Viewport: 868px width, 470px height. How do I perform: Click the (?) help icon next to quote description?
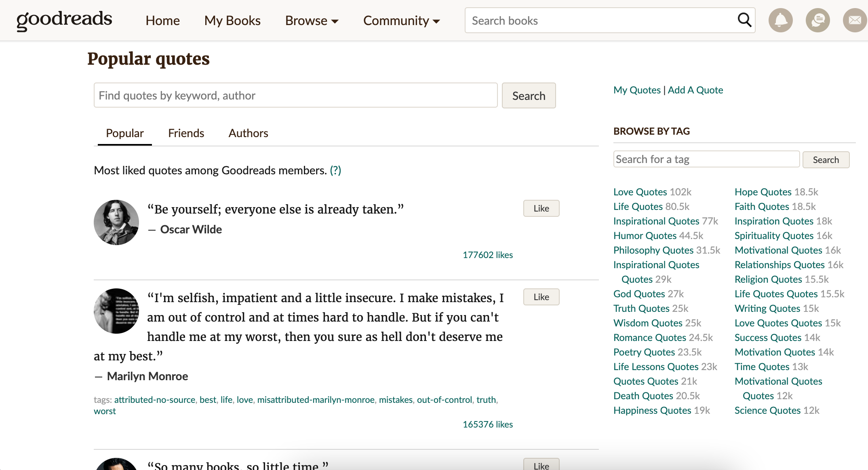pos(335,170)
